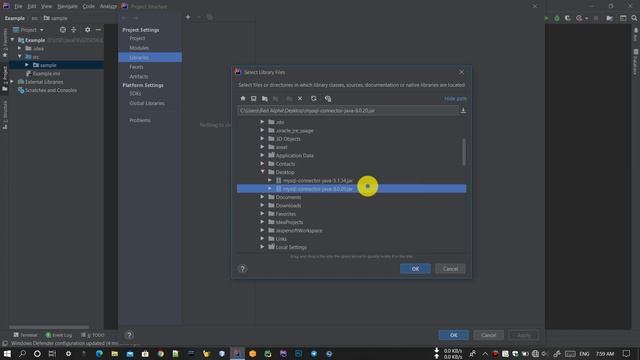Open Project panel settings gear
This screenshot has width=640, height=360.
pyautogui.click(x=87, y=30)
